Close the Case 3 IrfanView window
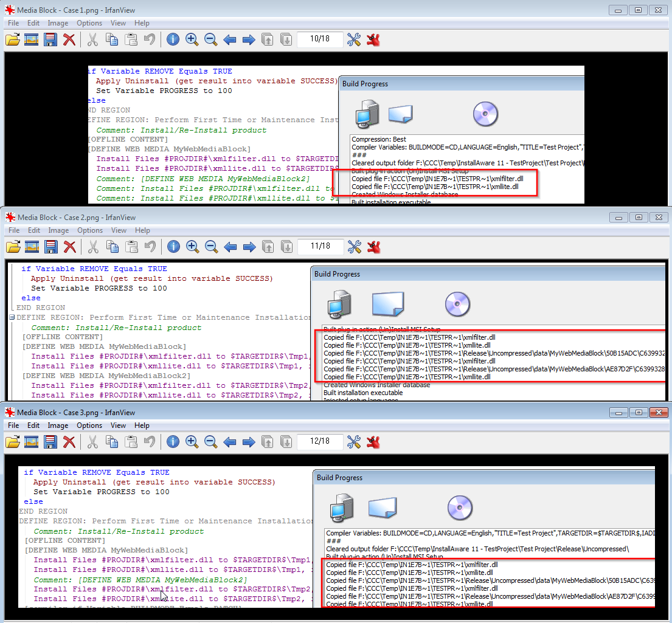The height and width of the screenshot is (623, 672). click(659, 413)
